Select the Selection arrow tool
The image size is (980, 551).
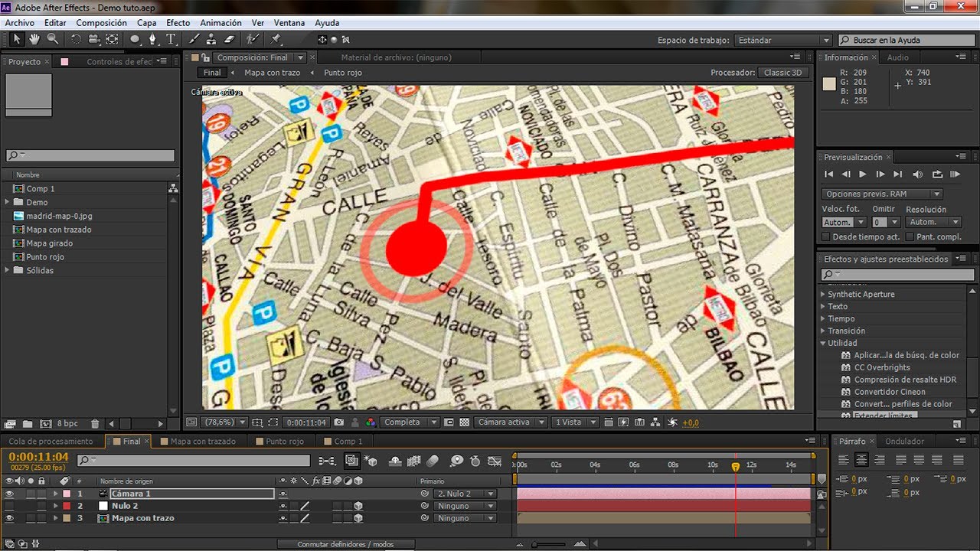click(17, 39)
